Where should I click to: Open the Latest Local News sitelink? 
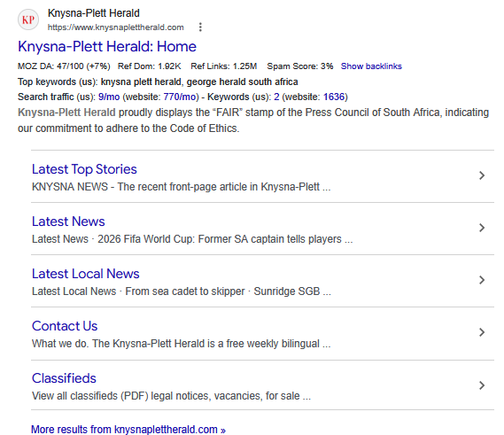coord(86,274)
